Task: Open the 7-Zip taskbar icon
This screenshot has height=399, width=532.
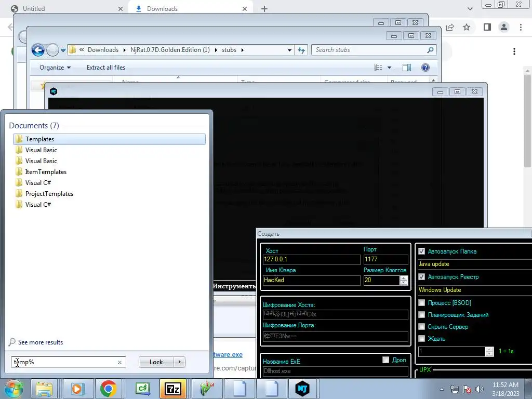Action: point(172,389)
